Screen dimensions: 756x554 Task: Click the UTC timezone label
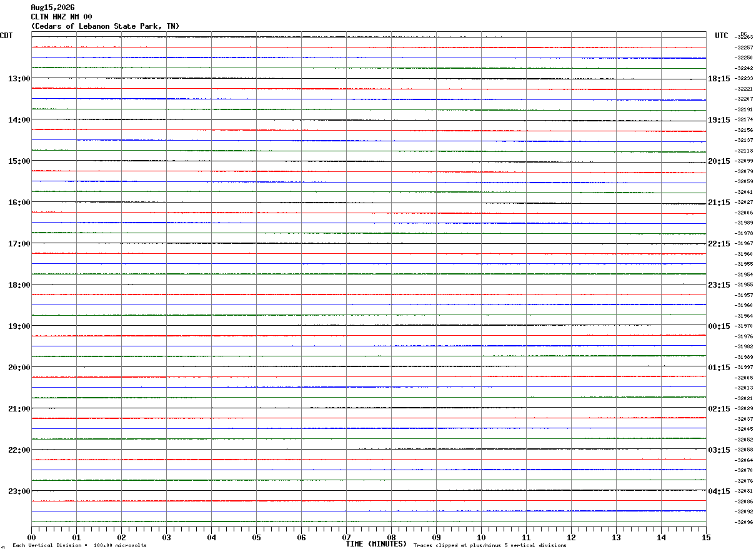(x=722, y=36)
